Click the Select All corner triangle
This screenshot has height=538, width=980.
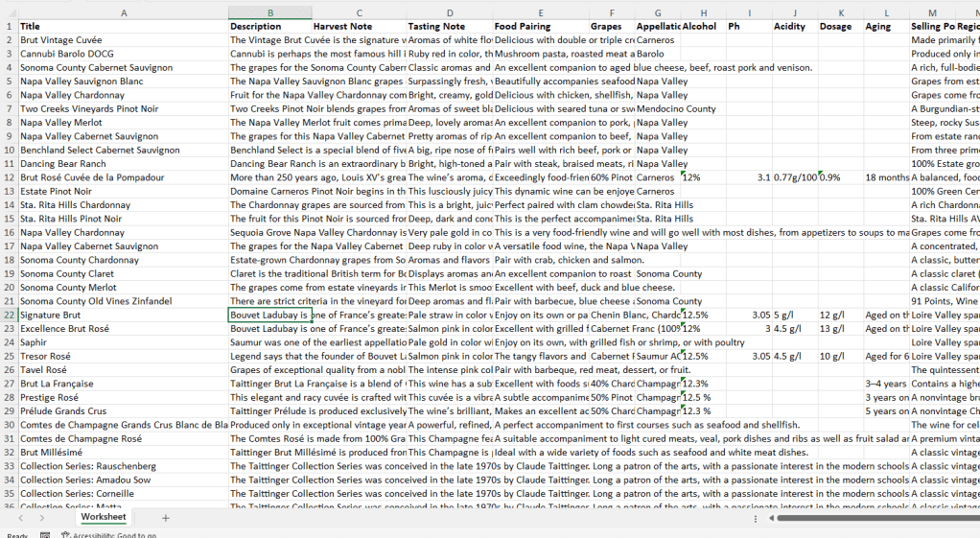9,12
